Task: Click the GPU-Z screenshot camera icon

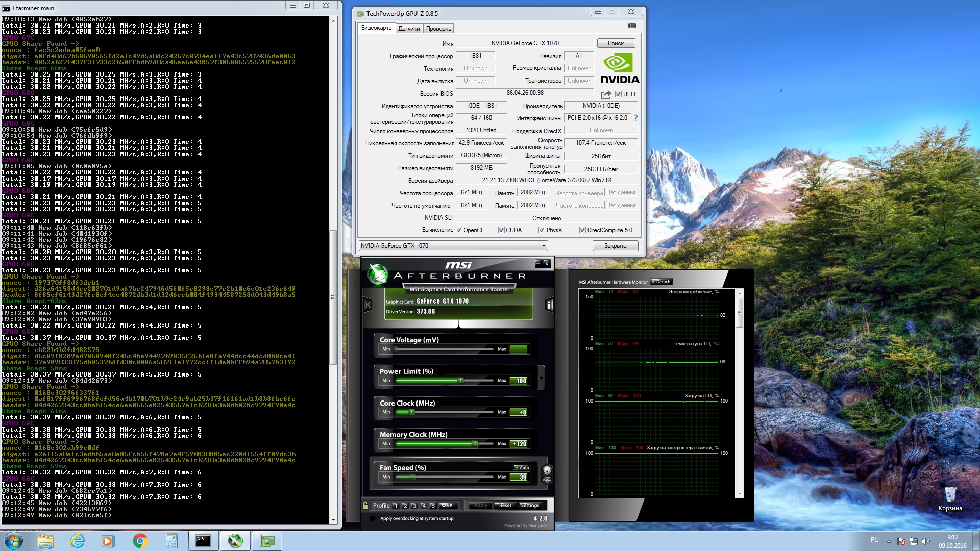Action: pos(632,26)
